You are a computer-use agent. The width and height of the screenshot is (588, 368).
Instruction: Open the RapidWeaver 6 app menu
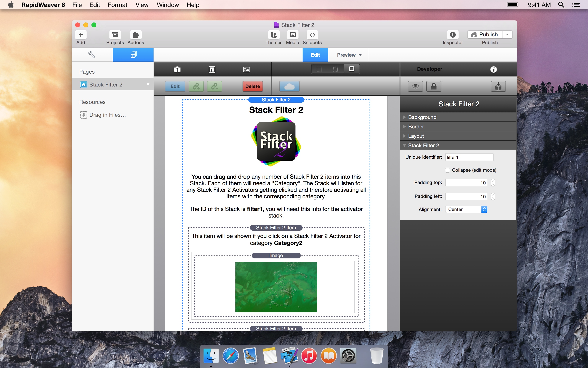(43, 5)
